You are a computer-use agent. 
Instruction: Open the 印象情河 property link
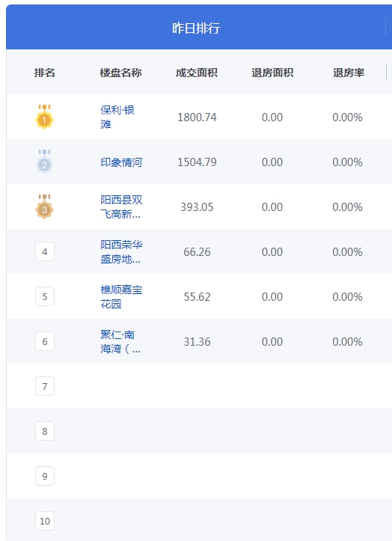121,162
